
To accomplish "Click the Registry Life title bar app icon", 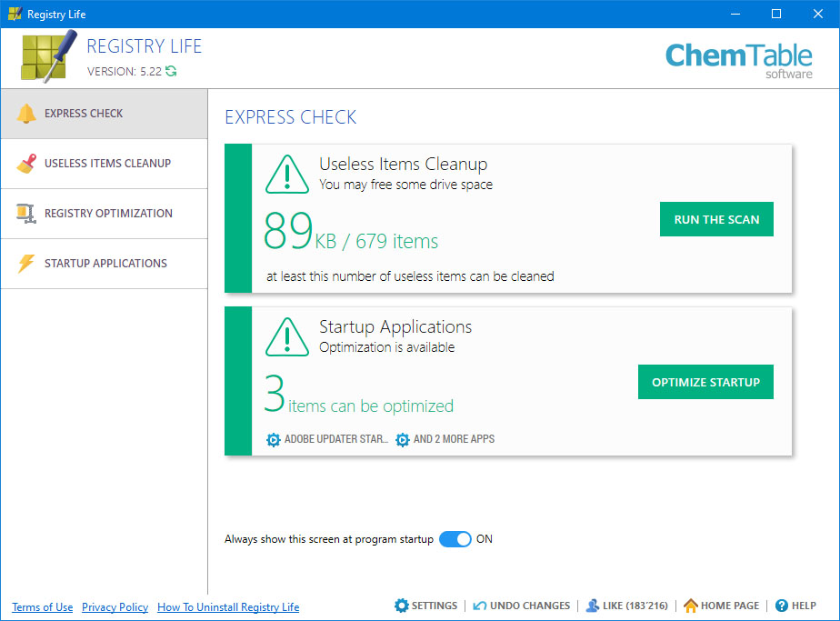I will (15, 14).
